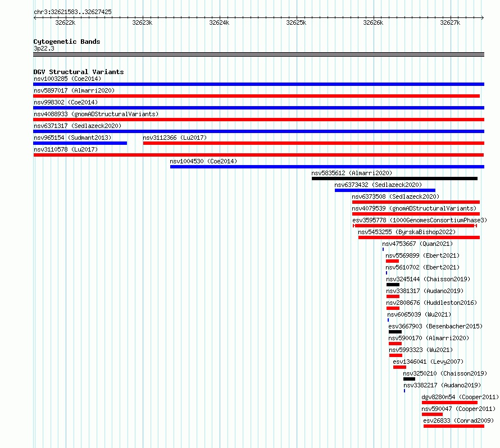This screenshot has height=448, width=500.
Task: Open esv26833 (Conrad2009) label
Action: [x=458, y=420]
